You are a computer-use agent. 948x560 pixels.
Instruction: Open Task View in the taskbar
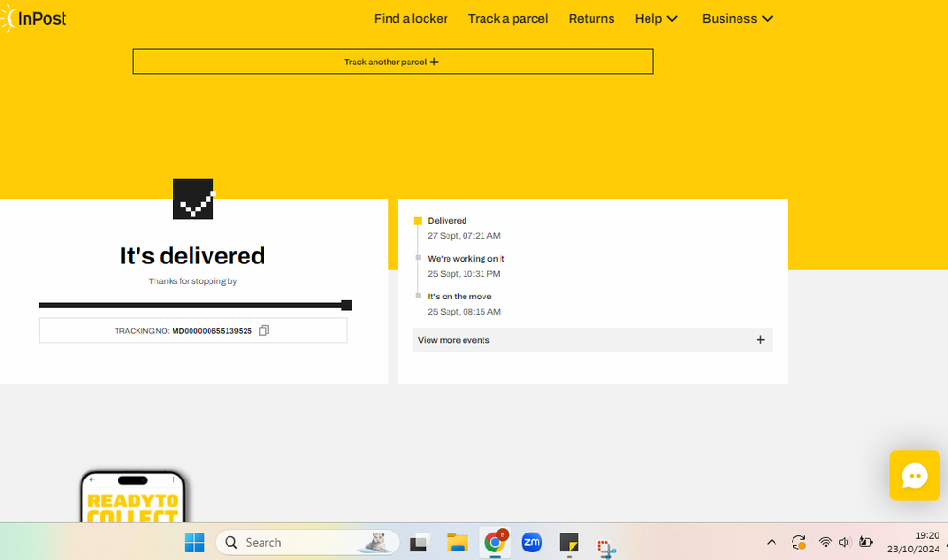419,542
